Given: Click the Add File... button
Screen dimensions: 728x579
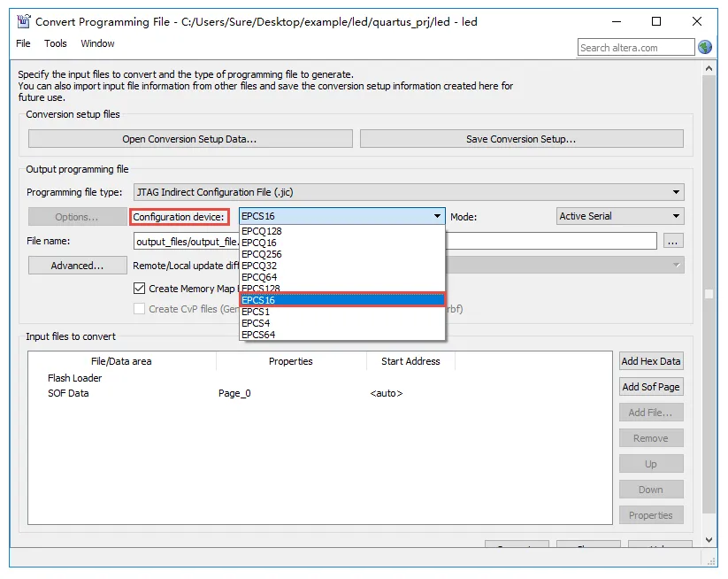Looking at the screenshot, I should (x=651, y=413).
